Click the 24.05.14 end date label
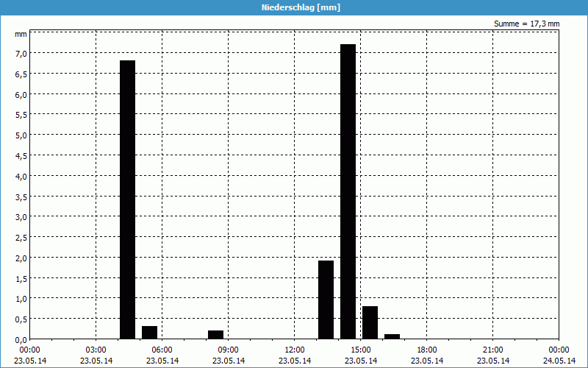This screenshot has height=368, width=588. [559, 361]
